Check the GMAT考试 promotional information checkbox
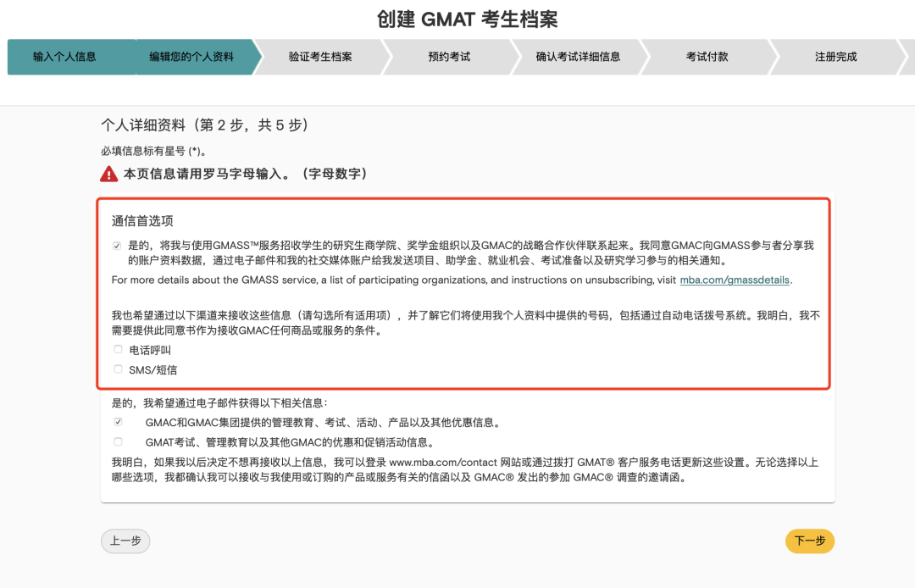The image size is (915, 588). click(118, 441)
